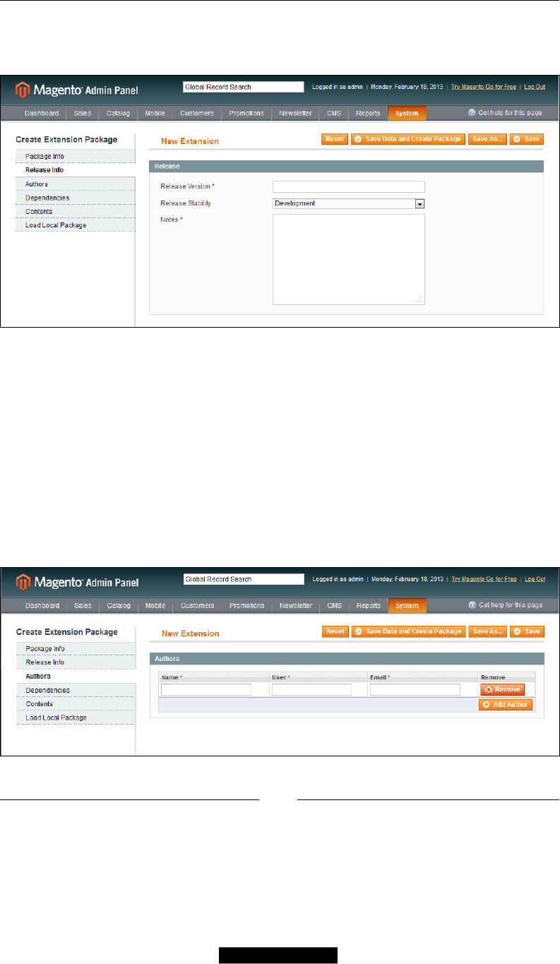Open Authors tab on the Release page

click(x=76, y=184)
